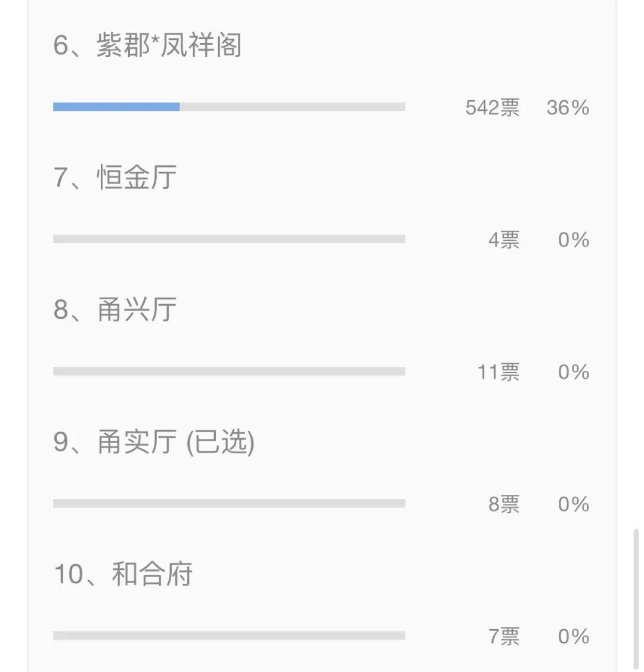Click the 11票 vote count

point(499,372)
